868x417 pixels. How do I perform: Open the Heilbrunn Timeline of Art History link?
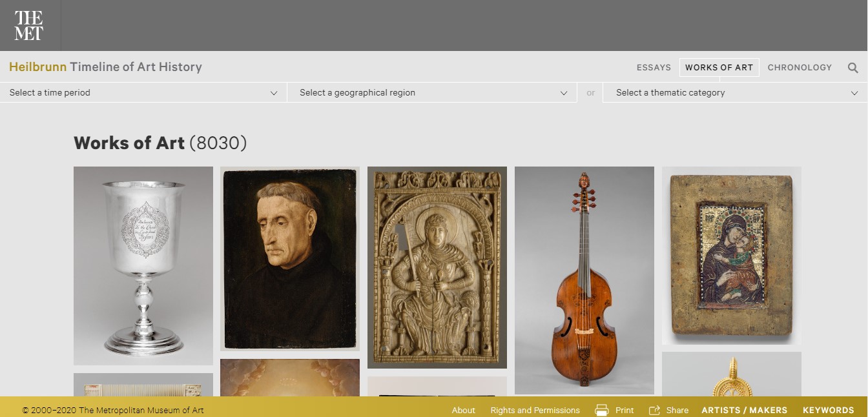105,66
